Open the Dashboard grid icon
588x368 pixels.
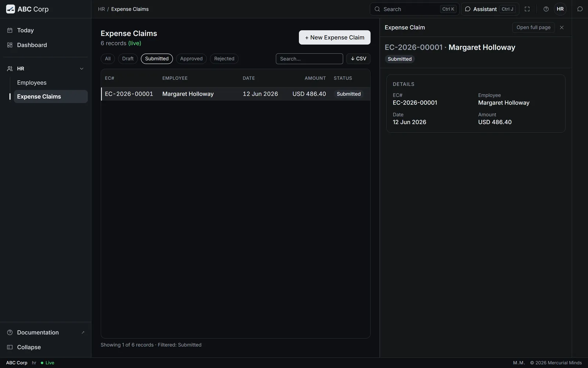[10, 45]
